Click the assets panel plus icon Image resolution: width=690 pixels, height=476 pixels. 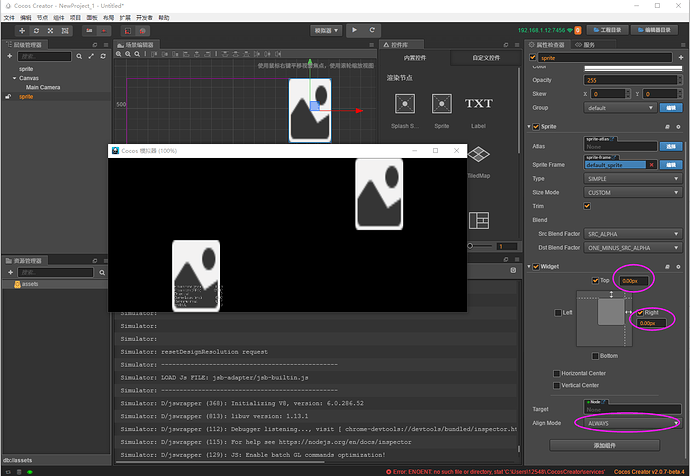tap(10, 272)
